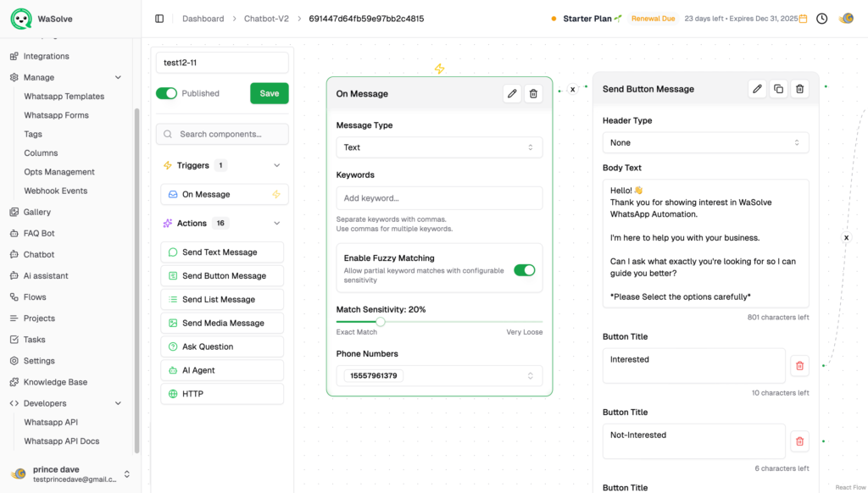The image size is (868, 493).
Task: Remove the Not-Interested button with red trash icon
Action: coord(799,441)
